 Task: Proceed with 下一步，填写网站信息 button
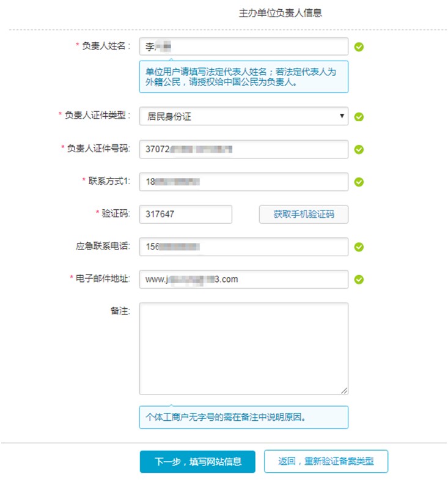click(197, 462)
